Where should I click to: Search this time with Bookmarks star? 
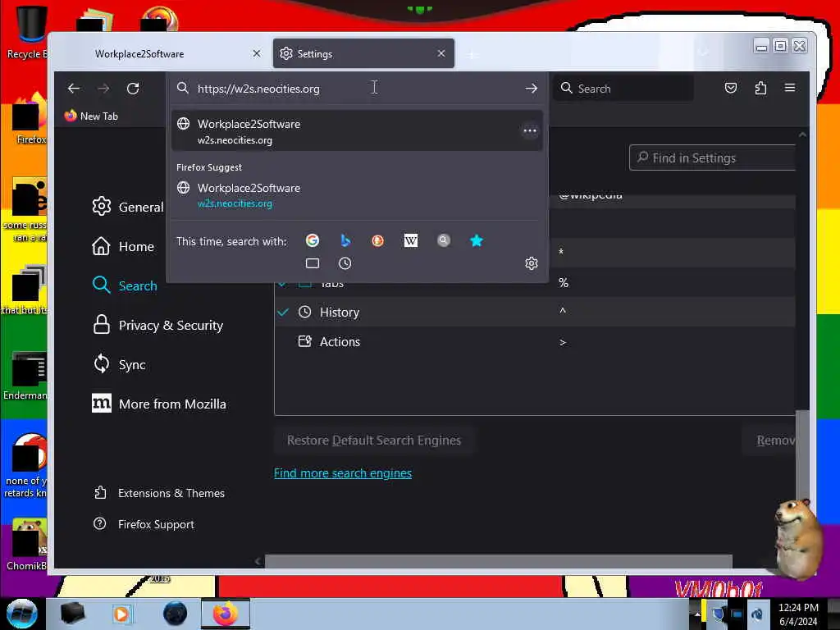coord(477,240)
